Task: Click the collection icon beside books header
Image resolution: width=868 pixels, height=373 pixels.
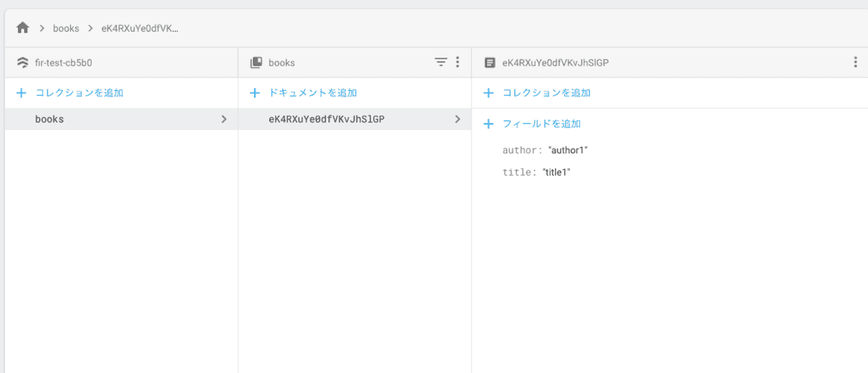Action: [x=256, y=63]
